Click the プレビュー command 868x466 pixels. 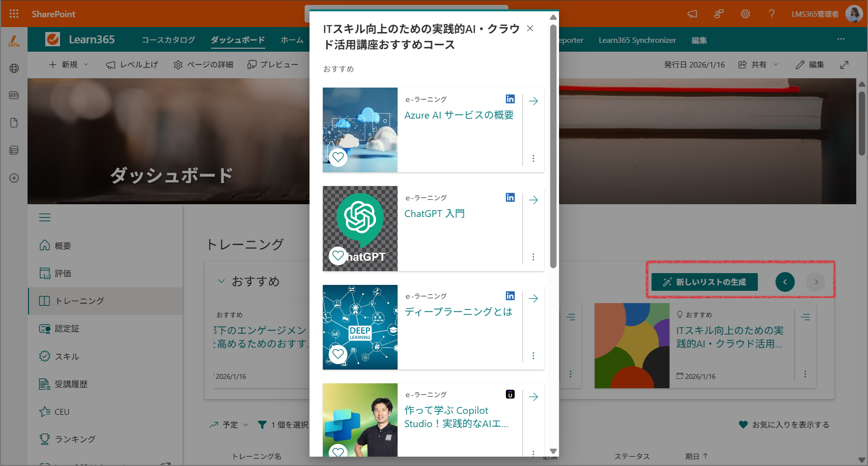[x=273, y=64]
